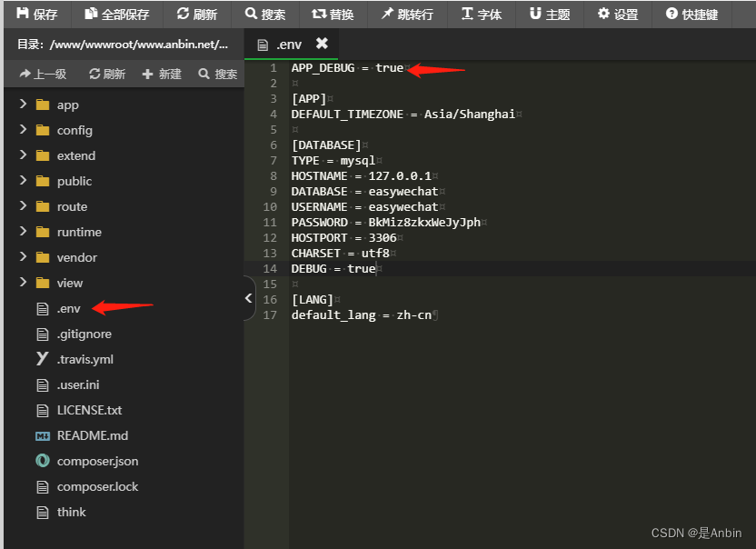Screen dimensions: 756x549
Task: Switch to the .env editor tab
Action: point(288,43)
